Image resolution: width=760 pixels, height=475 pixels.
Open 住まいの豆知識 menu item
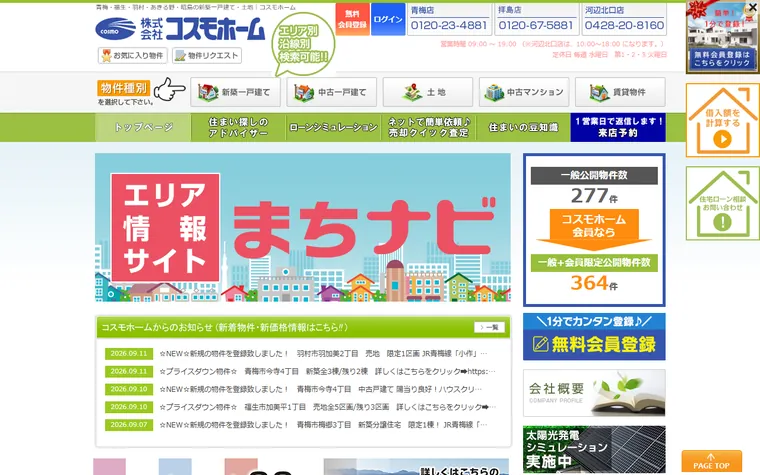tap(523, 127)
